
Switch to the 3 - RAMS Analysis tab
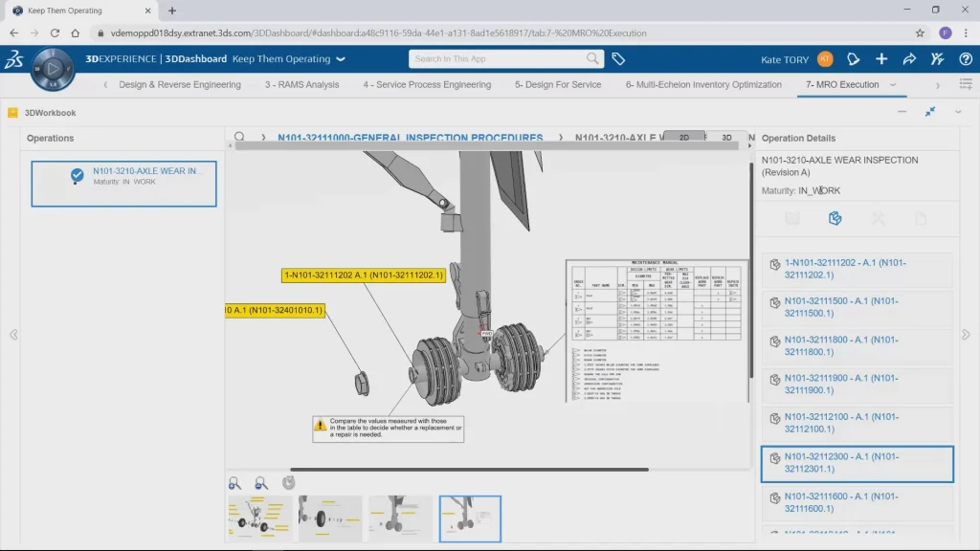301,84
